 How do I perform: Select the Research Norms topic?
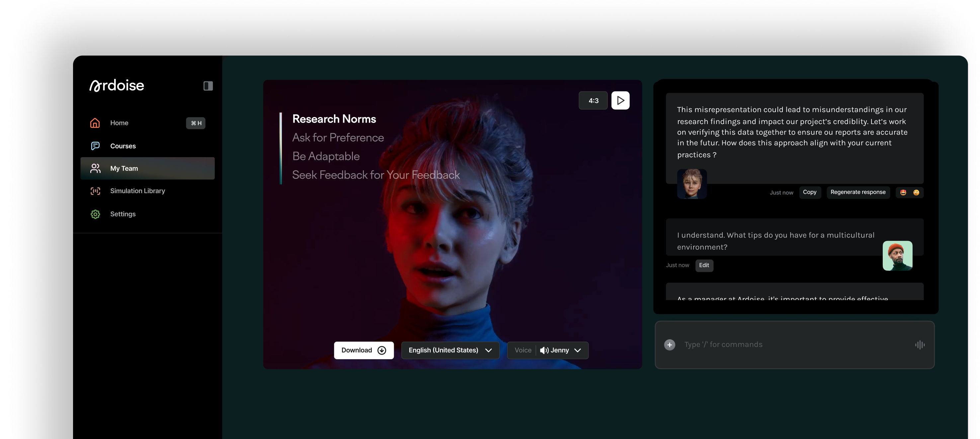pyautogui.click(x=334, y=119)
